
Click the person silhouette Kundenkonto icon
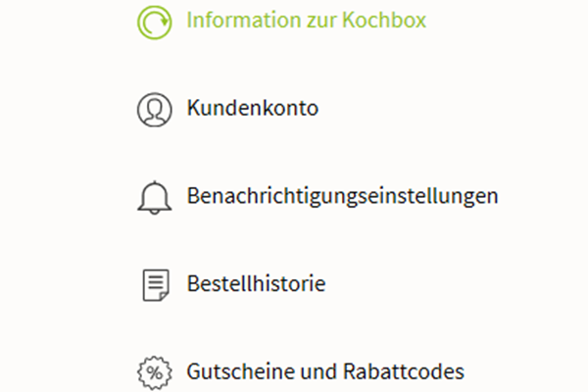coord(155,110)
